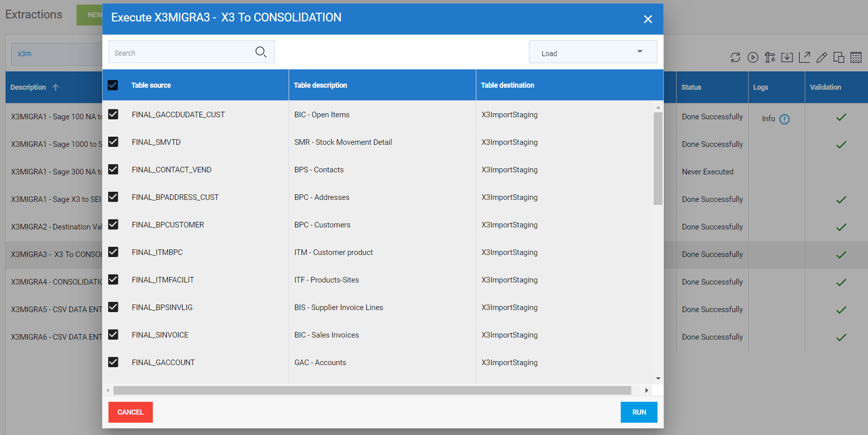868x435 pixels.
Task: Click the pencil edit icon
Action: pos(822,58)
